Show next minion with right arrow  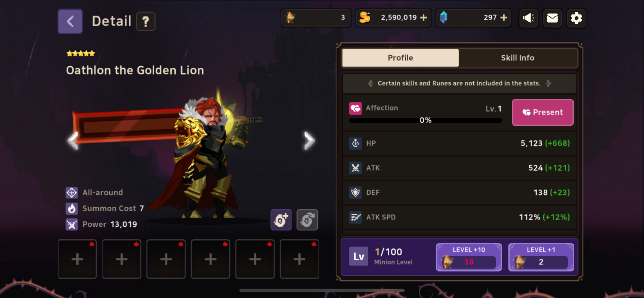pos(309,140)
